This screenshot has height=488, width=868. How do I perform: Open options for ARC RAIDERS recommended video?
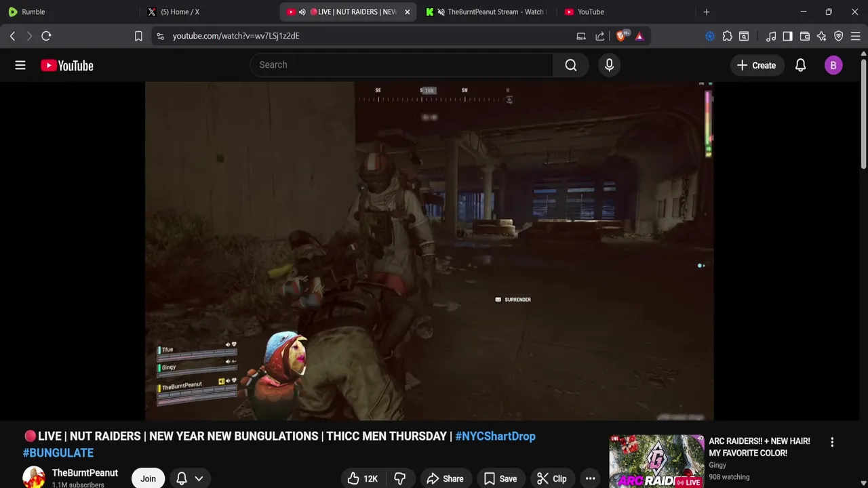point(832,442)
